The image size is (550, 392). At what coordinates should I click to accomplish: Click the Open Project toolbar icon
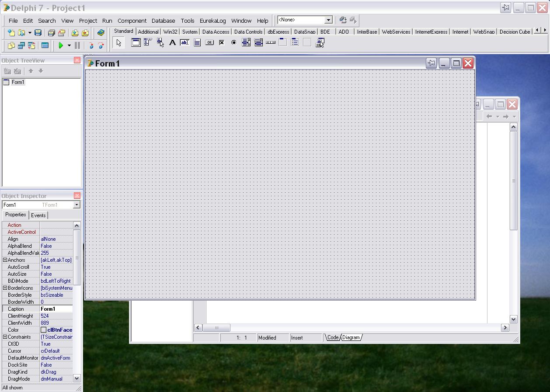click(x=62, y=33)
